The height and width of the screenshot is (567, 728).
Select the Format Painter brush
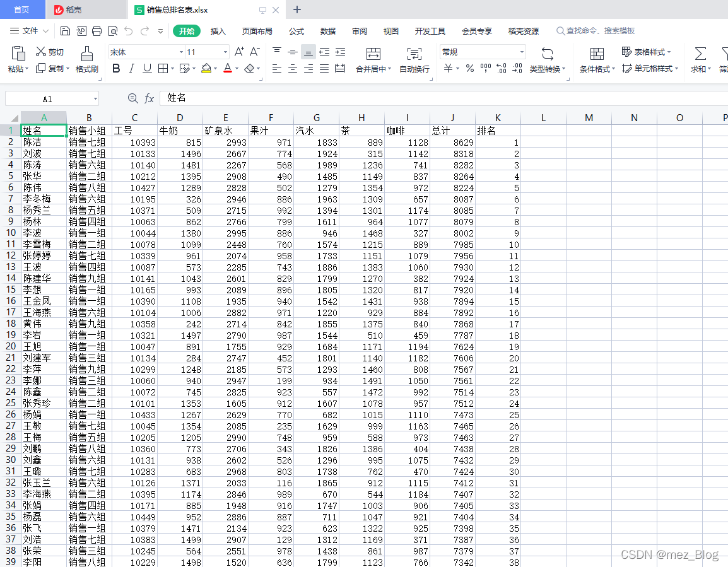[x=87, y=54]
